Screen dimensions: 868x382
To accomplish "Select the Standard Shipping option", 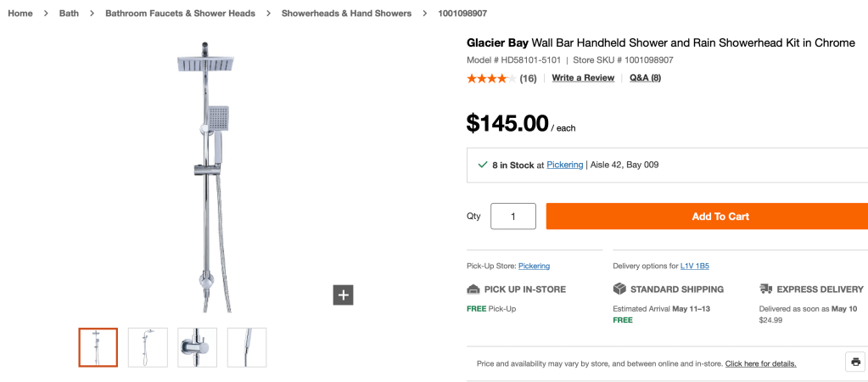I will pyautogui.click(x=669, y=289).
